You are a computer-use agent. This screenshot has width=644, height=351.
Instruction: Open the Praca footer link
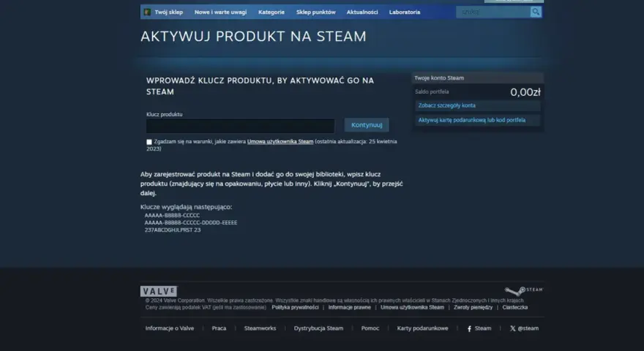pyautogui.click(x=219, y=328)
